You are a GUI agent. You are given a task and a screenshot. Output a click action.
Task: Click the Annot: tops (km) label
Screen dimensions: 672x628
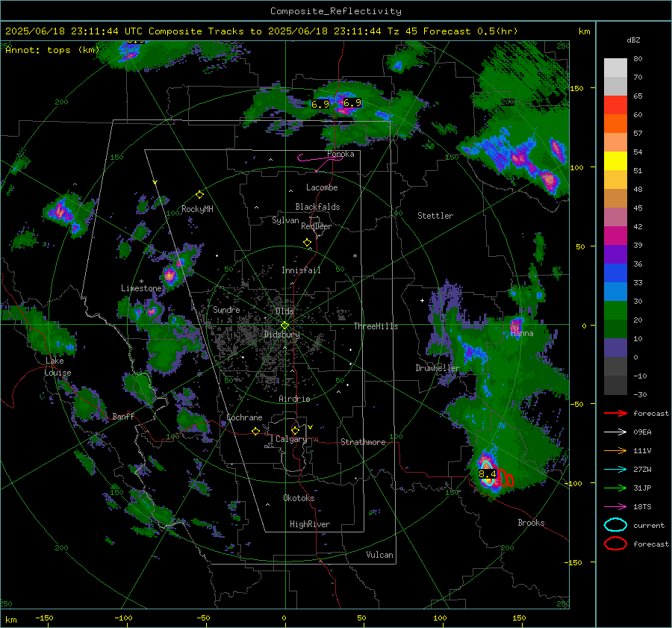(x=52, y=50)
